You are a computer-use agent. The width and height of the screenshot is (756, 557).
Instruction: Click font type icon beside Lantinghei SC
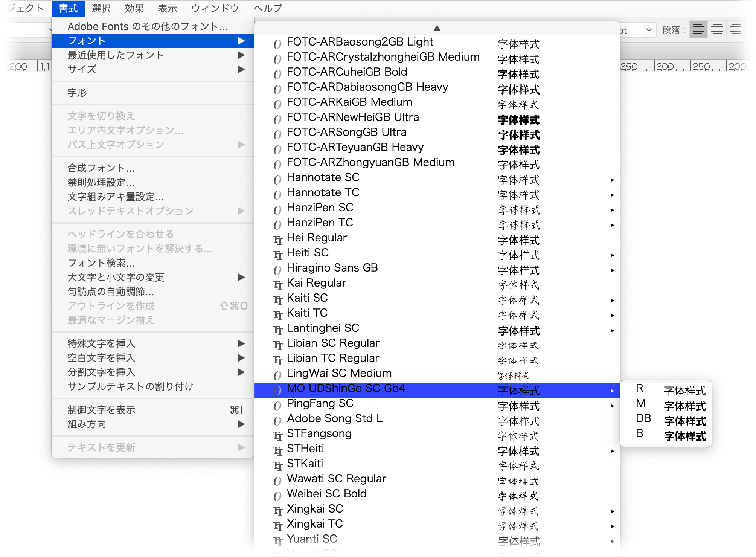tap(277, 330)
